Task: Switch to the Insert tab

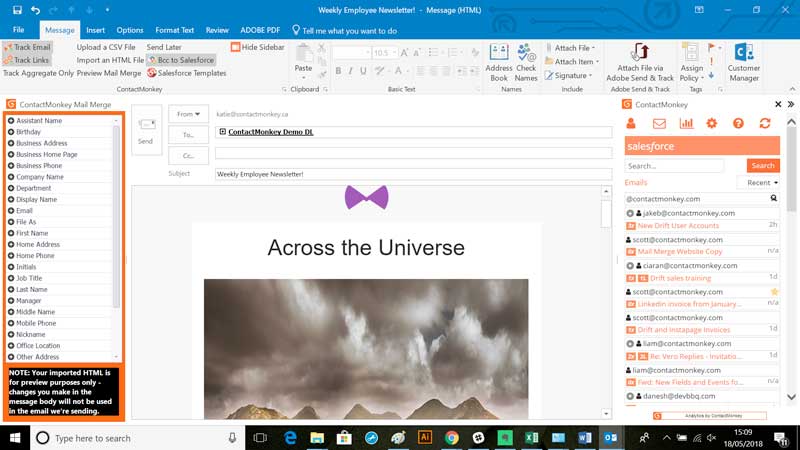Action: coord(95,30)
